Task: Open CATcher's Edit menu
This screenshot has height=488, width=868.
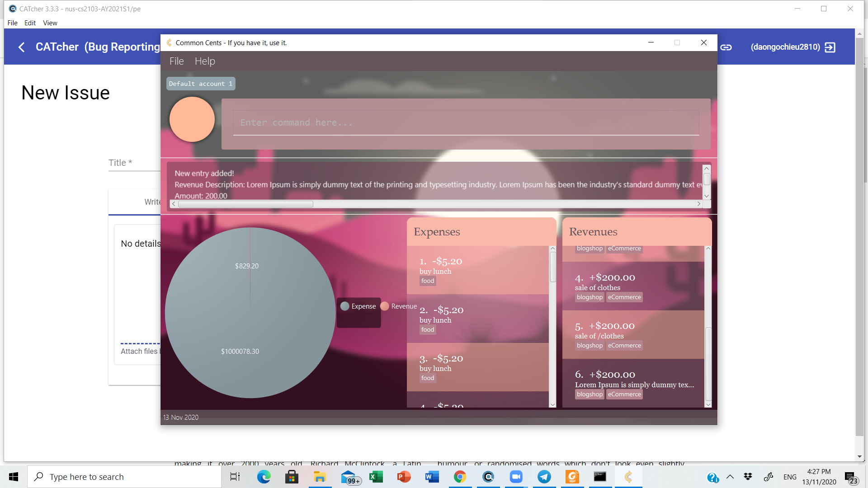Action: [x=30, y=23]
